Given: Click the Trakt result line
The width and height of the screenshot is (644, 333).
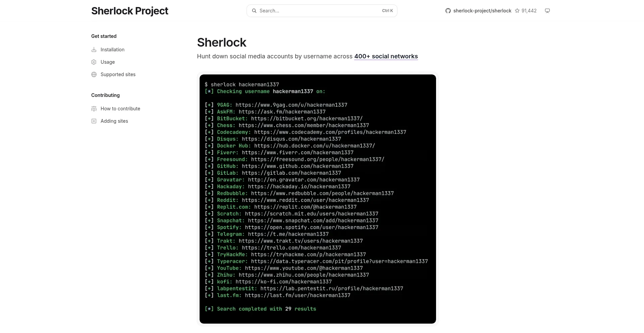Looking at the screenshot, I should pyautogui.click(x=284, y=241).
